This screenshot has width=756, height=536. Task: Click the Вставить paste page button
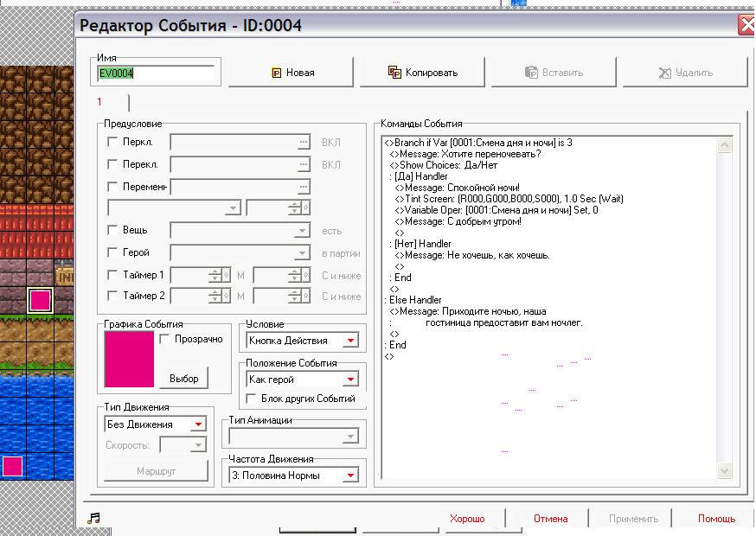tap(554, 73)
